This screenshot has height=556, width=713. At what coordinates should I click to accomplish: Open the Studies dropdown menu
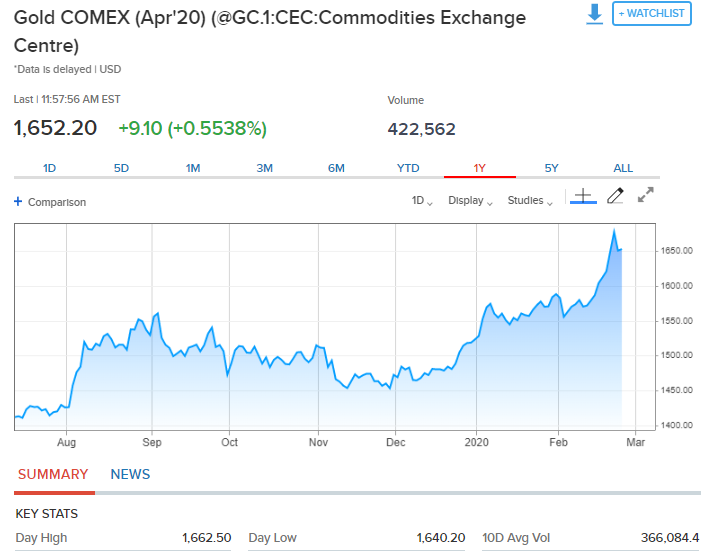pos(530,201)
